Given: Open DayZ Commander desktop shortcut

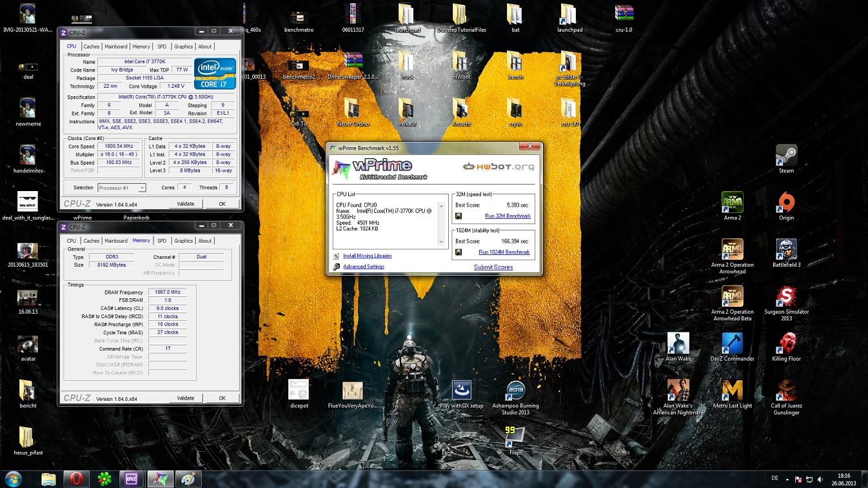Looking at the screenshot, I should coord(732,343).
